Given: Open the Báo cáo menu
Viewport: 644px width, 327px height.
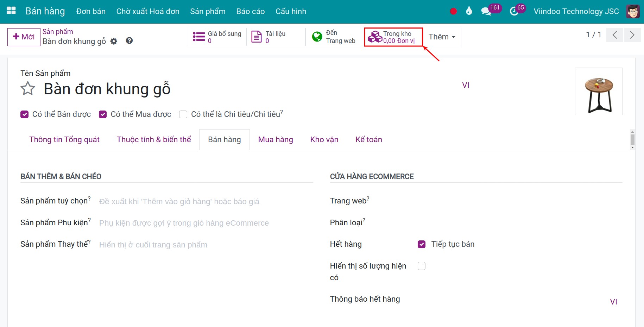Looking at the screenshot, I should 251,11.
